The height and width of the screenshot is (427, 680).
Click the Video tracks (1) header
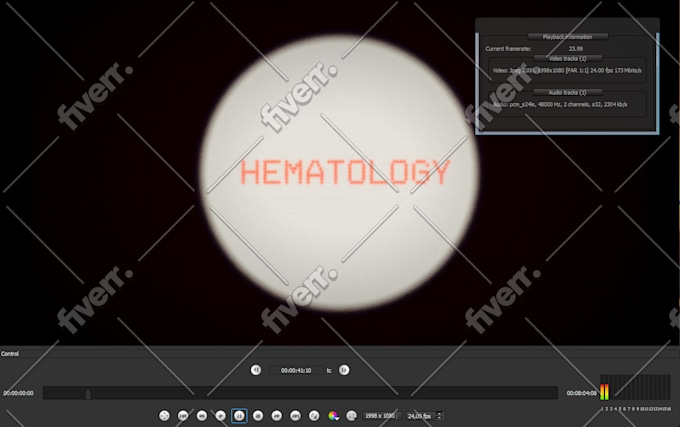(x=568, y=59)
